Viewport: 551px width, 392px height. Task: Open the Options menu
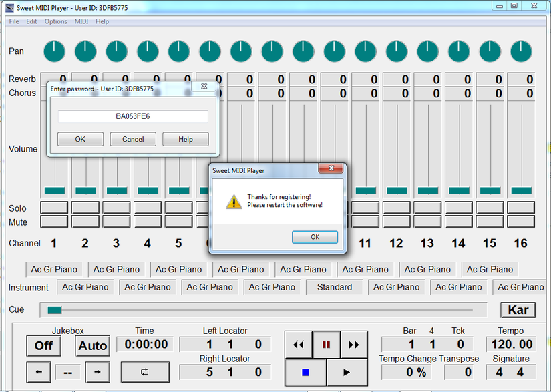click(x=55, y=21)
